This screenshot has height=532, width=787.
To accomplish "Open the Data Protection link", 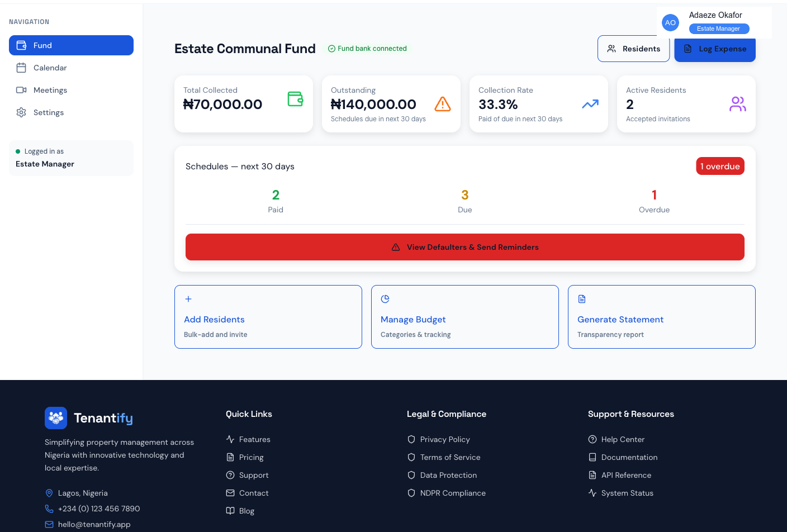I will (x=448, y=475).
